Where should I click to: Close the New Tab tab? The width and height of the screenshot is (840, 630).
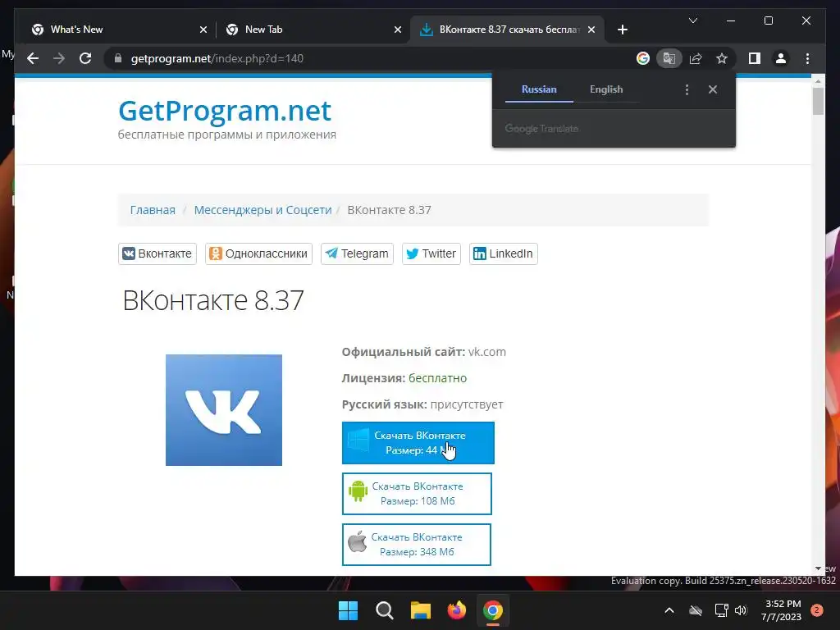(x=398, y=30)
